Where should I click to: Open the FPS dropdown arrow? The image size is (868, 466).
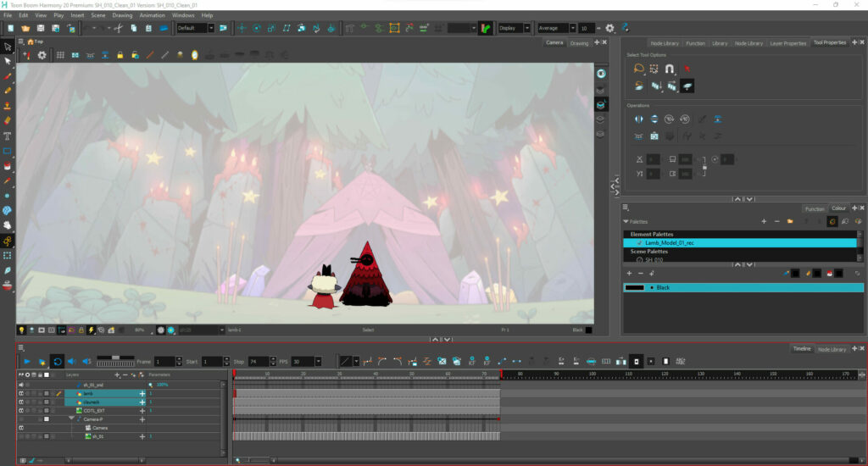319,362
